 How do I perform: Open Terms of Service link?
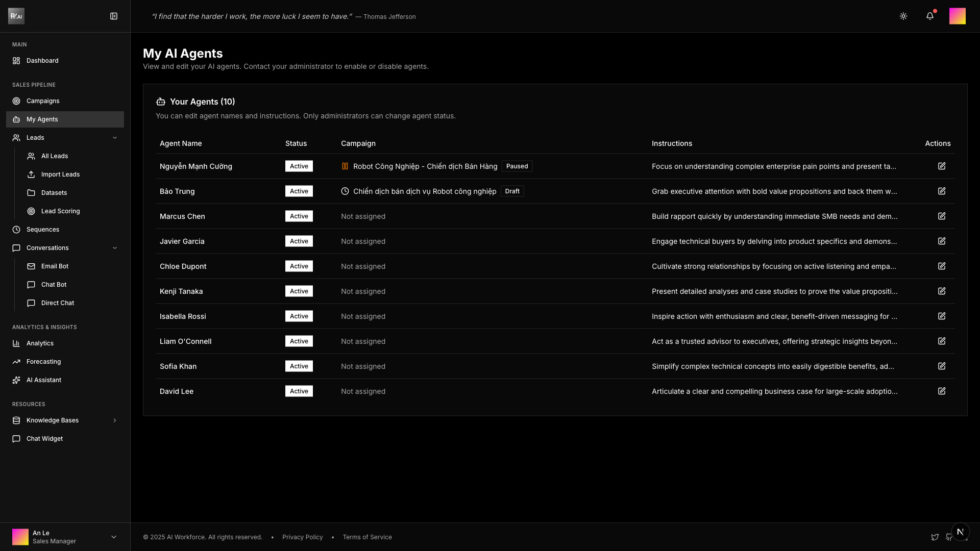coord(367,537)
